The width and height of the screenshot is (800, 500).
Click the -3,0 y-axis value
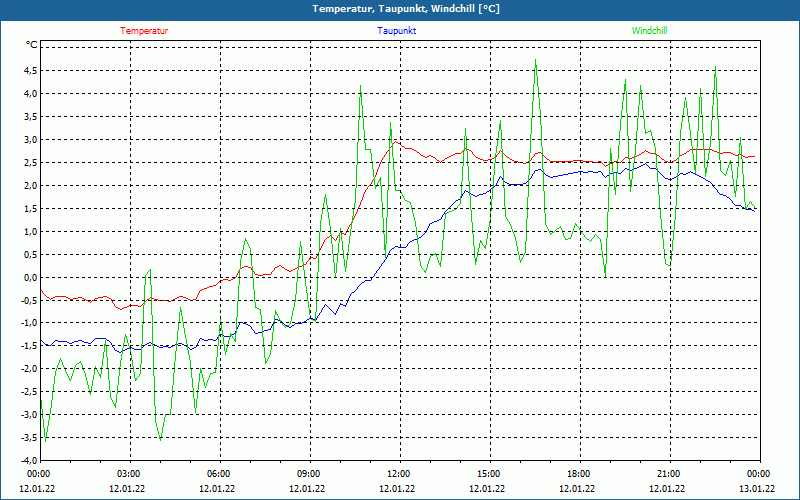[29, 414]
